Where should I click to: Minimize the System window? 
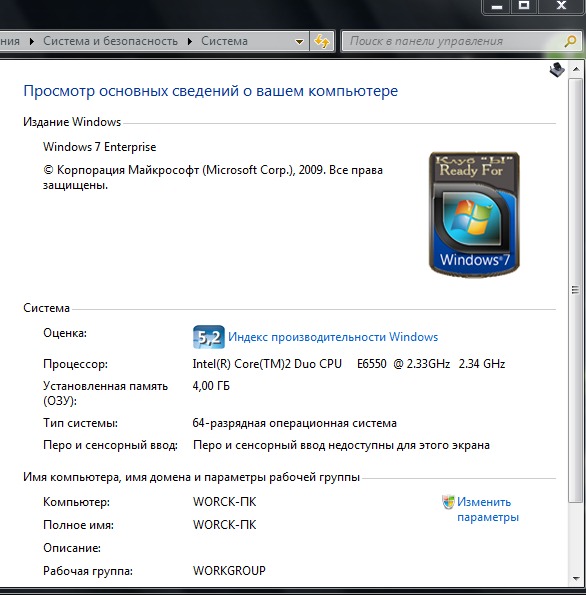point(497,6)
